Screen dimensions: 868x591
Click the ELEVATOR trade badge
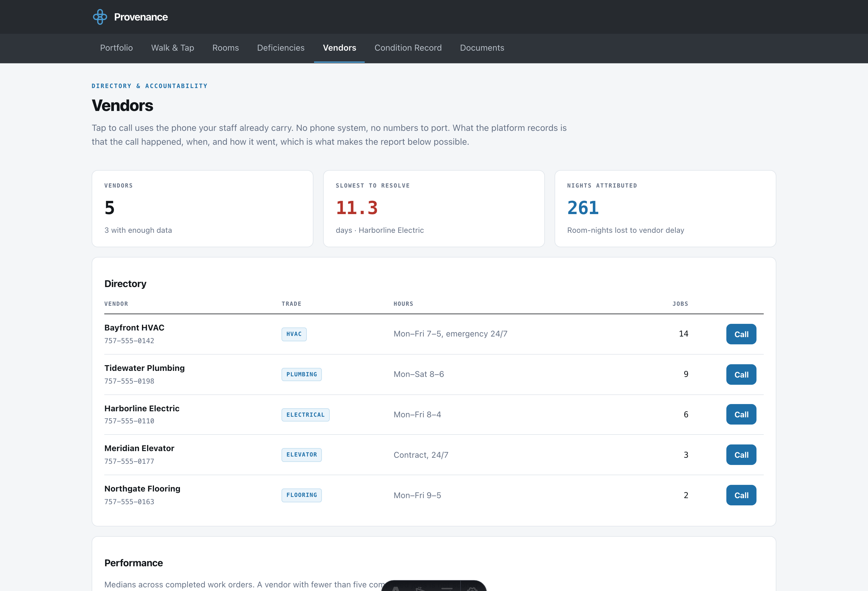pos(301,455)
